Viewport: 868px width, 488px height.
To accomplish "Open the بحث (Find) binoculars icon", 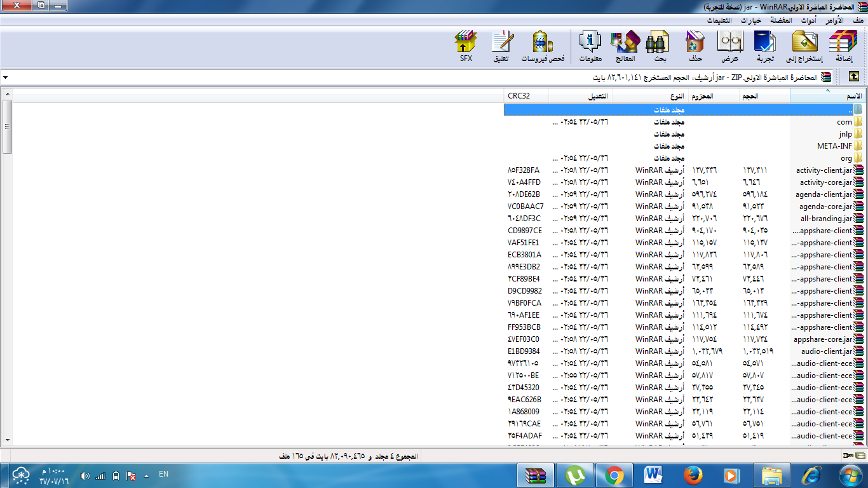I will [658, 46].
